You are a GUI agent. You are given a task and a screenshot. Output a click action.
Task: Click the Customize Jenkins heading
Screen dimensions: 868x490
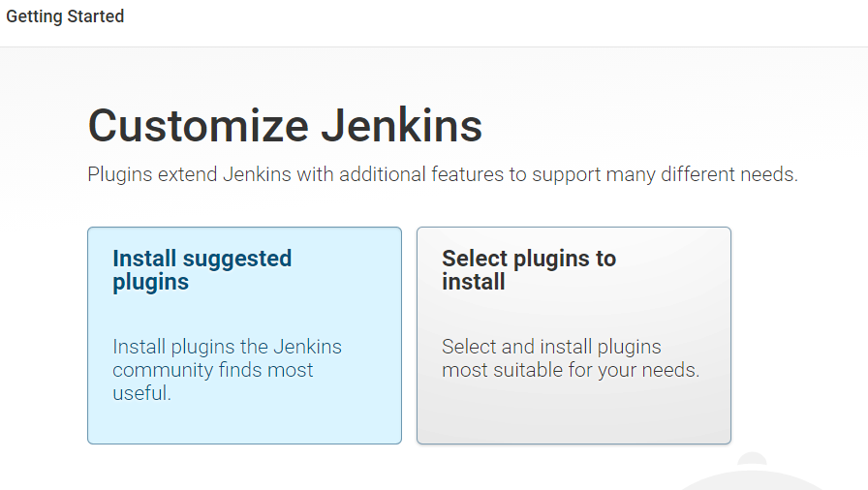click(x=285, y=127)
